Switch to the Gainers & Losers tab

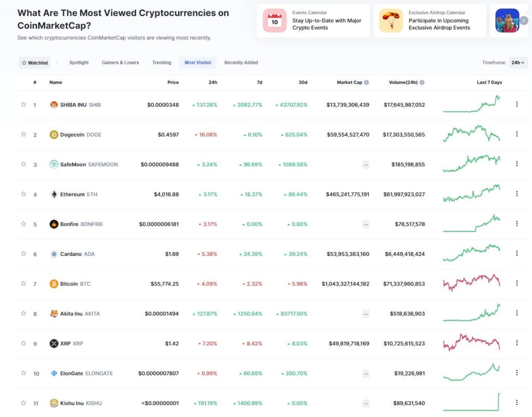(120, 63)
